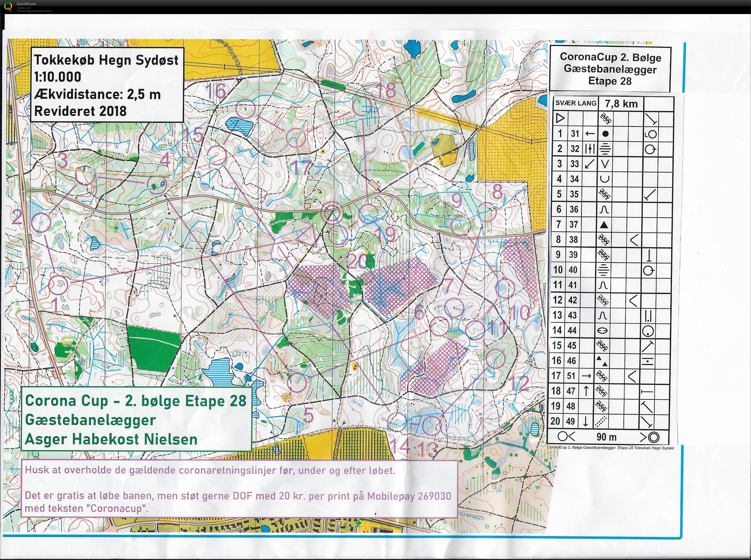Open the matstroeng.se/quickroute/sv link
This screenshot has width=751, height=560.
coord(34,10)
